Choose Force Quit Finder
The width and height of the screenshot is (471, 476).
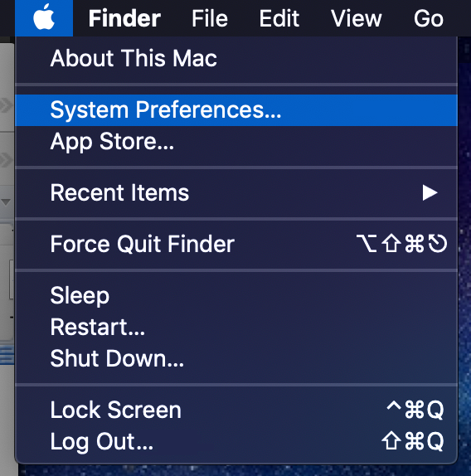pyautogui.click(x=236, y=244)
